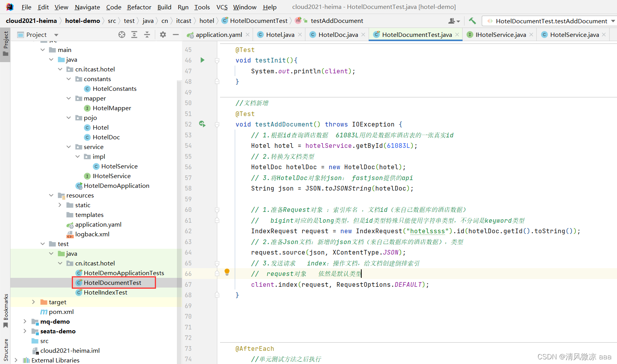617x364 pixels.
Task: Open the VCS menu
Action: (222, 7)
